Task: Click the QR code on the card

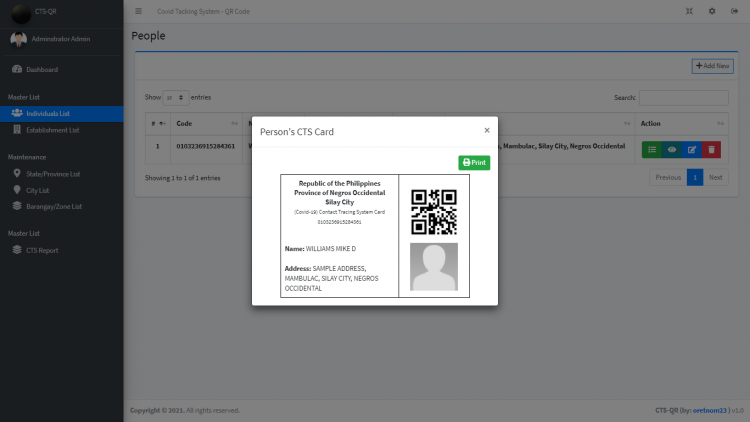Action: click(x=434, y=212)
